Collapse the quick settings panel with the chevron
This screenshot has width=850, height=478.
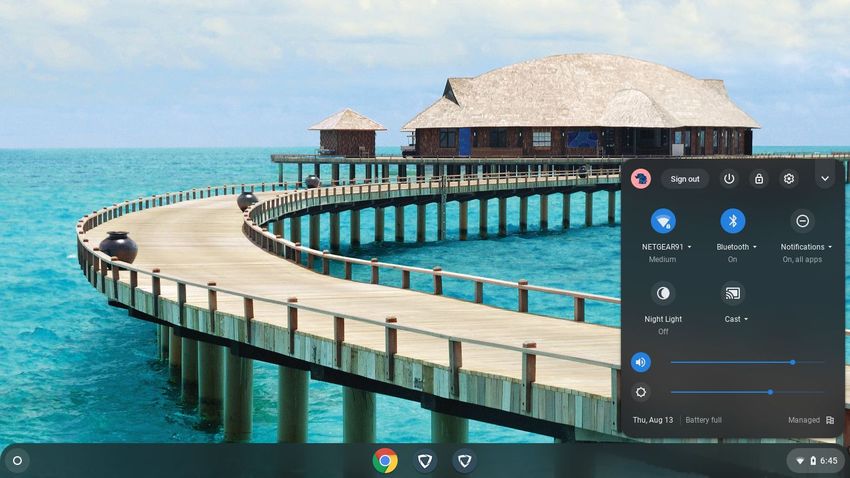click(825, 179)
